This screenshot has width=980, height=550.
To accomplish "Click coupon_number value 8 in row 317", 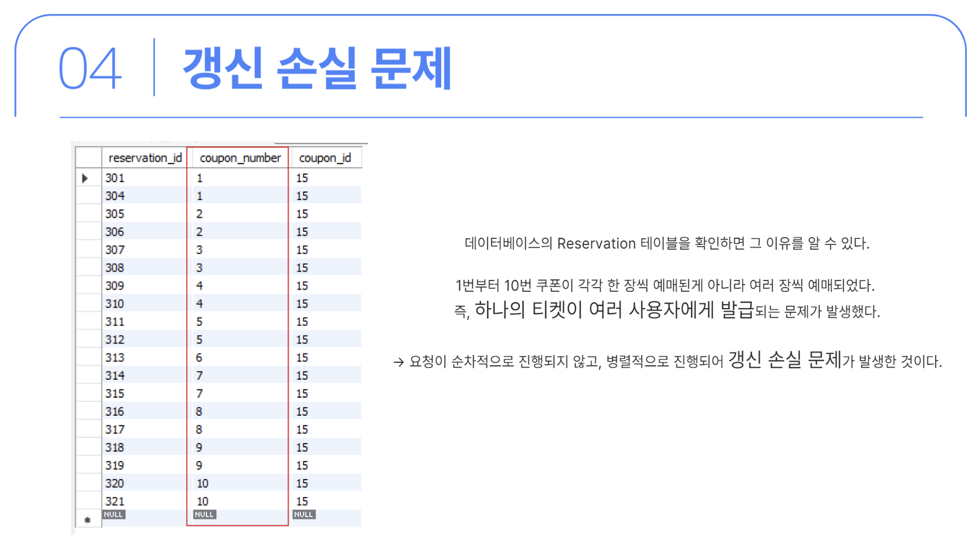I will point(199,430).
